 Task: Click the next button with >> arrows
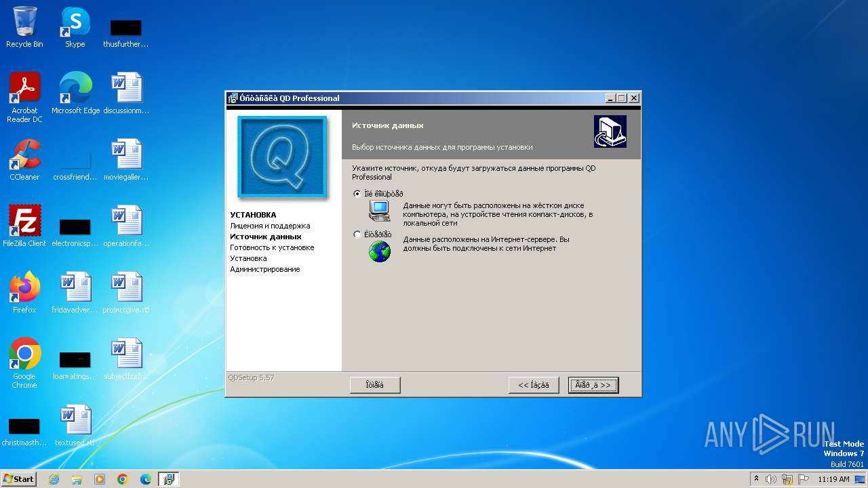[593, 385]
